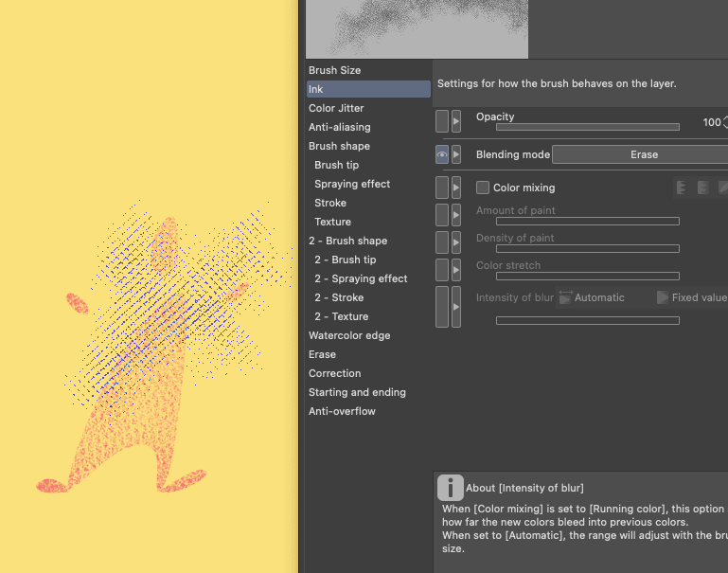Expand the Density of paint options arrow
This screenshot has width=728, height=573.
click(x=456, y=242)
